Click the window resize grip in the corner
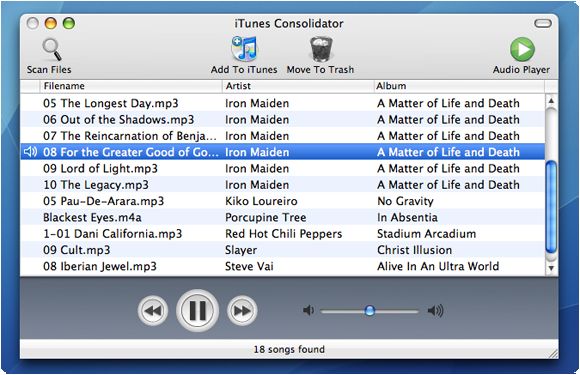This screenshot has width=580, height=375. (x=553, y=354)
